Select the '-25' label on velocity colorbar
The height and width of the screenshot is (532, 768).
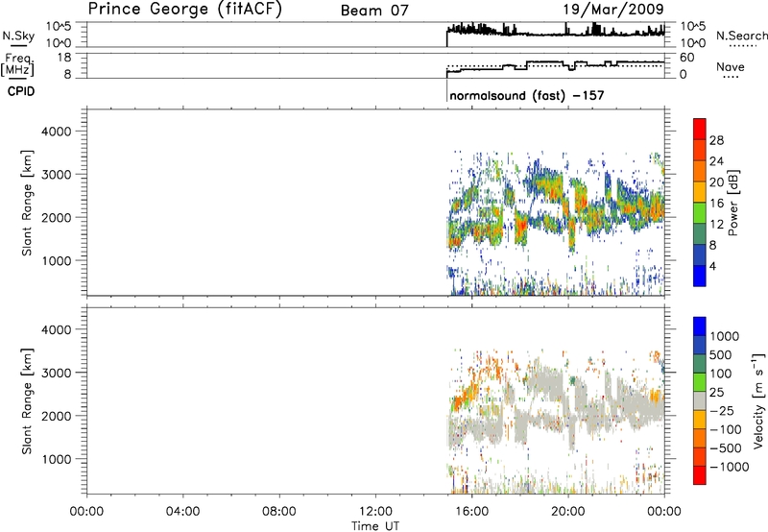pyautogui.click(x=722, y=410)
